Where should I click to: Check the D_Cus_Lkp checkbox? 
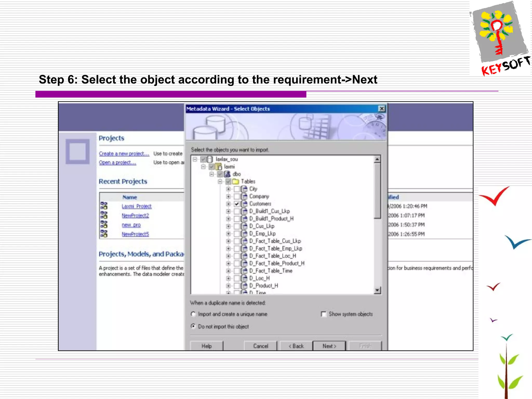tap(237, 226)
